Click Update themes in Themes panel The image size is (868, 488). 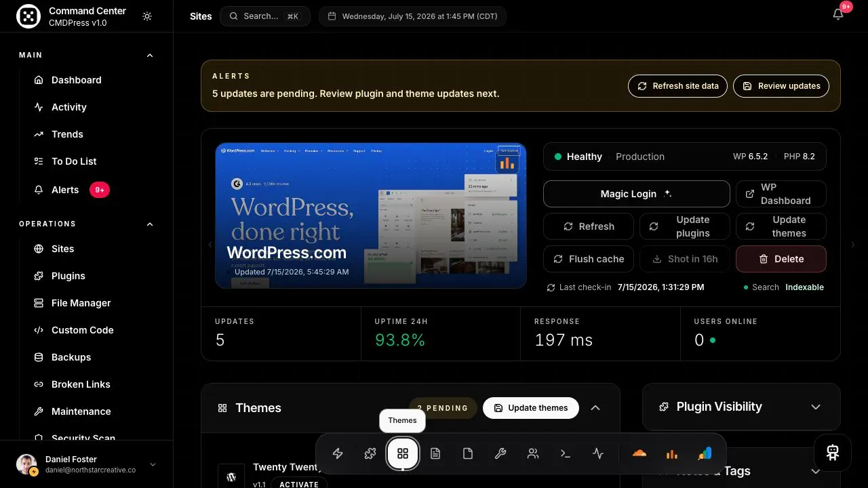coord(530,408)
